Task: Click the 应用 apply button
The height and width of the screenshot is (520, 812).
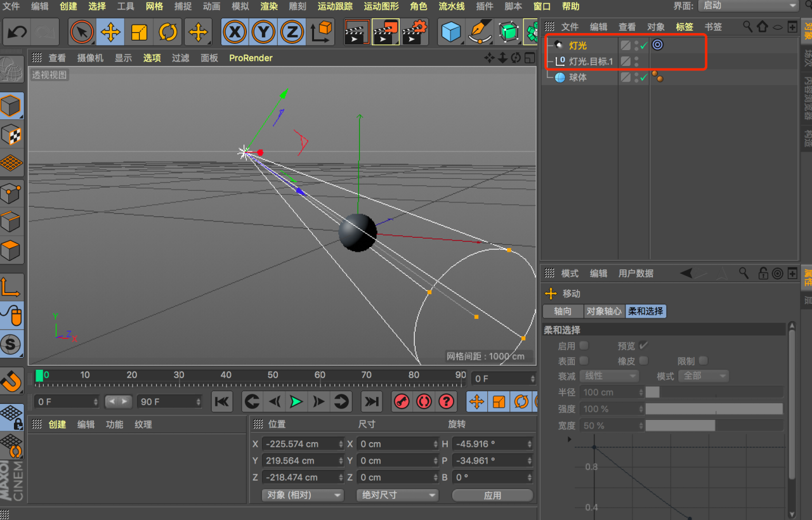Action: [x=492, y=495]
